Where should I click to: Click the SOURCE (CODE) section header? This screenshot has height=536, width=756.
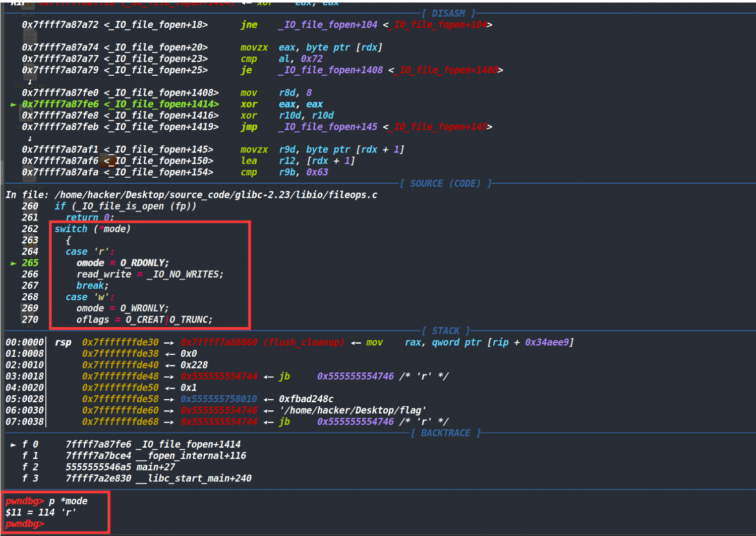[445, 184]
